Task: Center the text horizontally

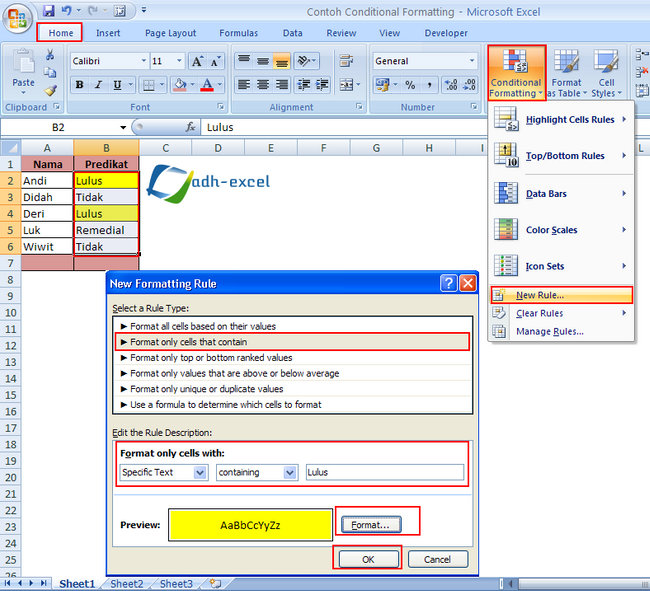Action: (263, 85)
